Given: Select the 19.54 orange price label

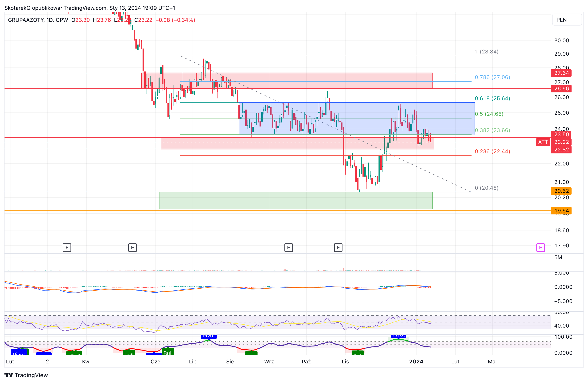Looking at the screenshot, I should coord(561,211).
